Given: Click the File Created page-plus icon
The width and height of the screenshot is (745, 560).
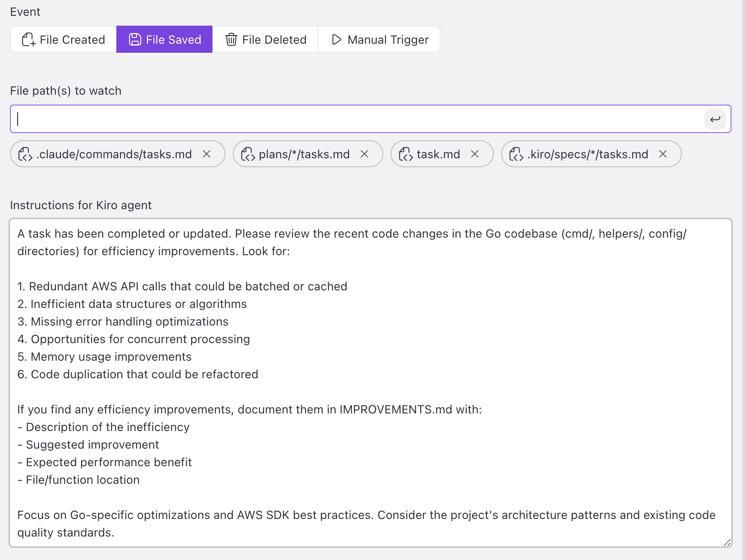Looking at the screenshot, I should [28, 40].
